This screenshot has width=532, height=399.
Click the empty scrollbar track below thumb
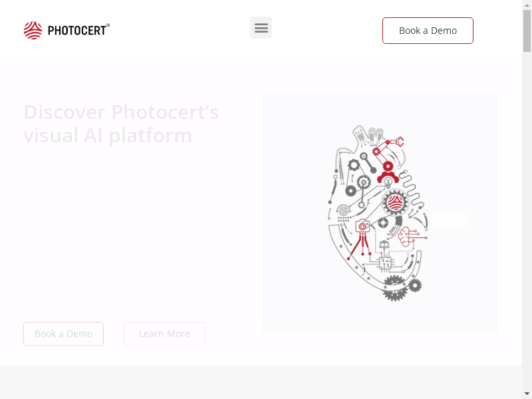[527, 221]
